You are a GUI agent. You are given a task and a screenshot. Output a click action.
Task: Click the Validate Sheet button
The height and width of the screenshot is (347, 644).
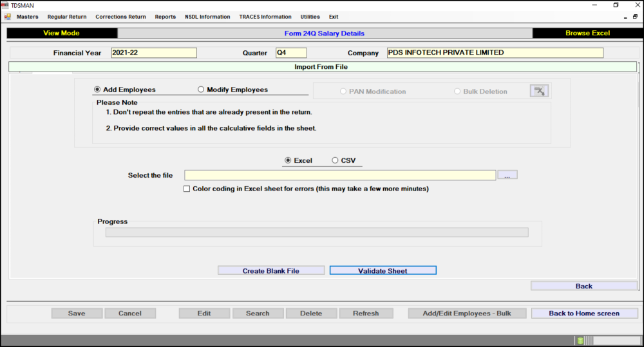383,270
